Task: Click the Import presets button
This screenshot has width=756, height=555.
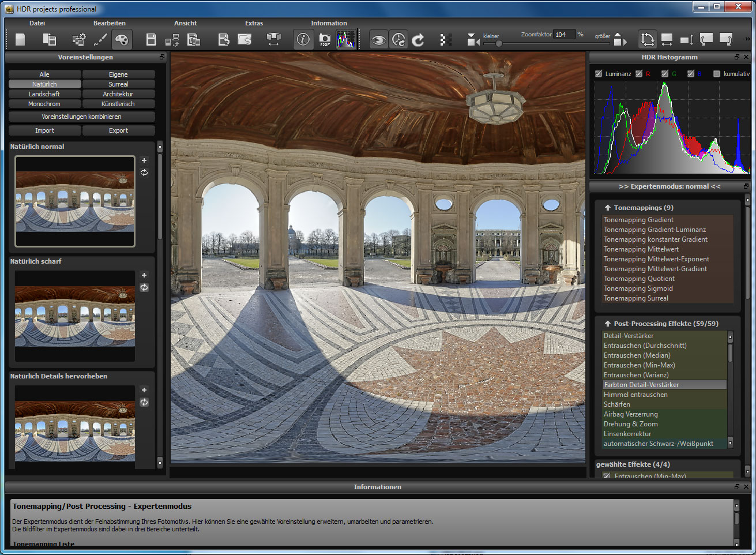Action: 44,130
